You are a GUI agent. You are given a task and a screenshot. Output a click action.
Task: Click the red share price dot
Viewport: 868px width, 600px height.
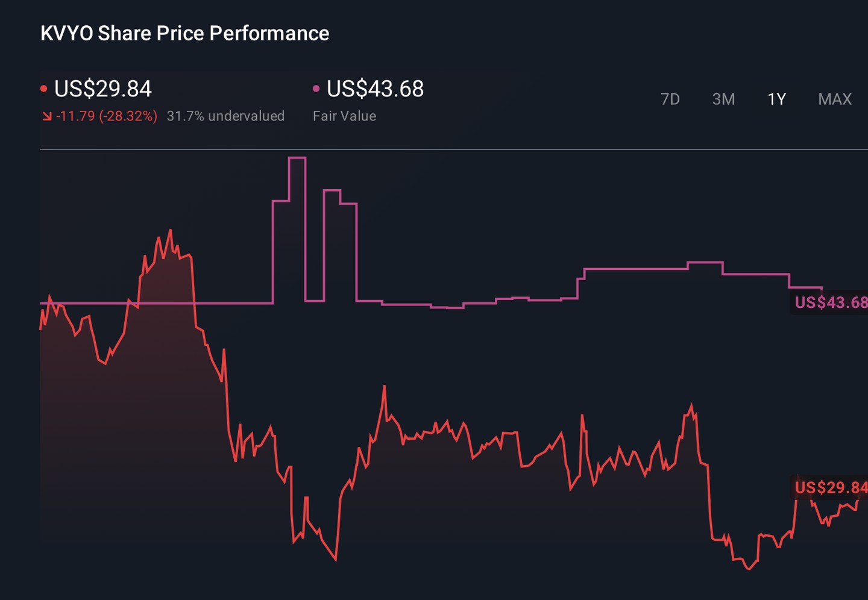pos(43,89)
